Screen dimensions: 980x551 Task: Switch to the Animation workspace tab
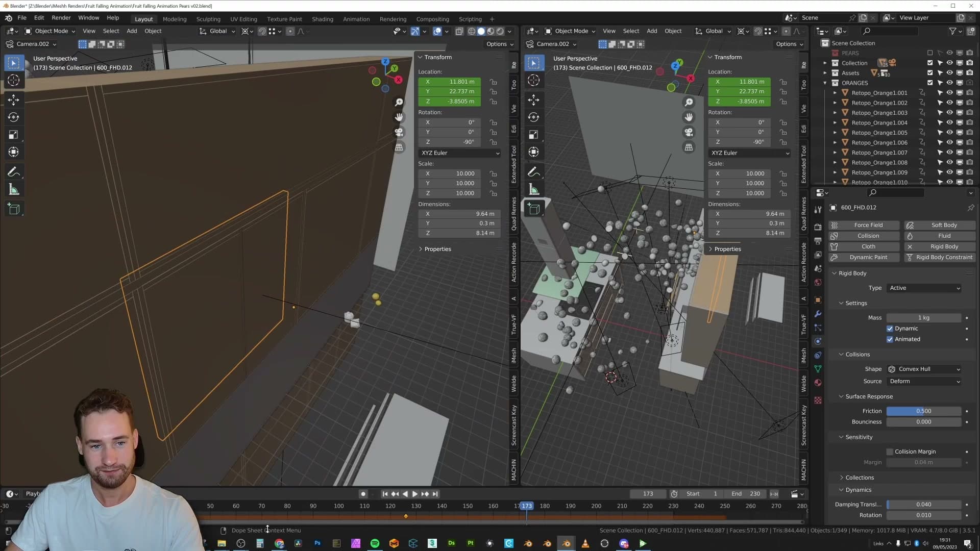point(356,19)
